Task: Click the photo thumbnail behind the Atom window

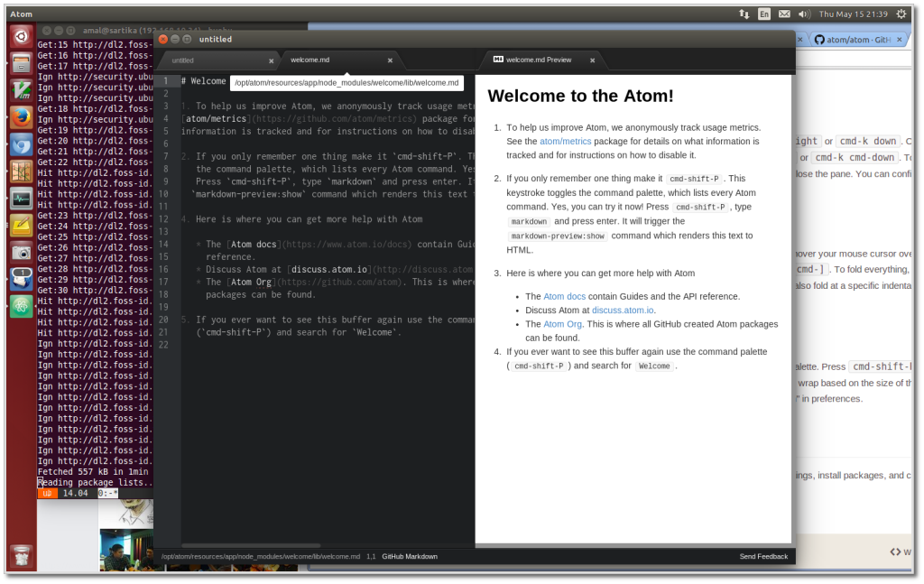Action: [x=127, y=550]
